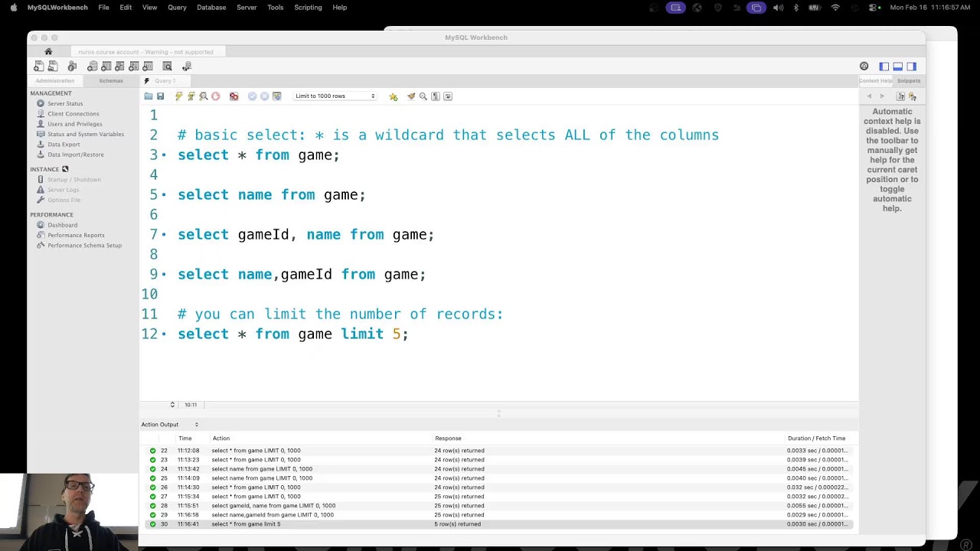Open the Server menu

[x=247, y=8]
